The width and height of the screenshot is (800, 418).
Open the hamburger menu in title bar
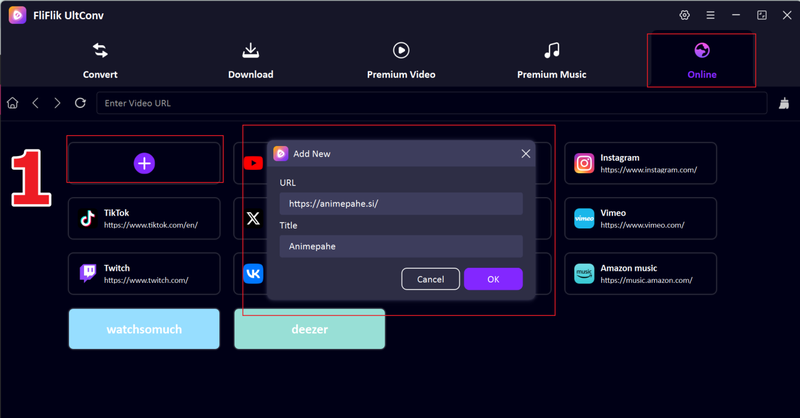pyautogui.click(x=711, y=16)
